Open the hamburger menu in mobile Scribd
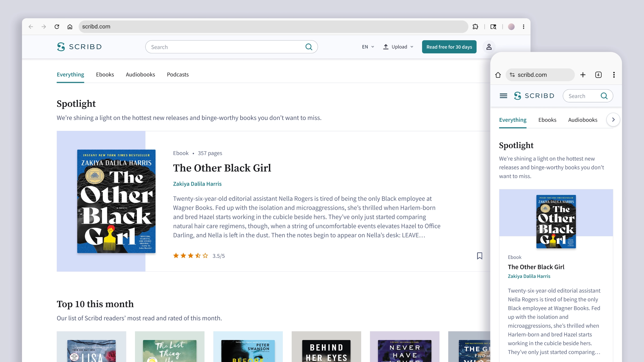The image size is (644, 362). pyautogui.click(x=503, y=96)
